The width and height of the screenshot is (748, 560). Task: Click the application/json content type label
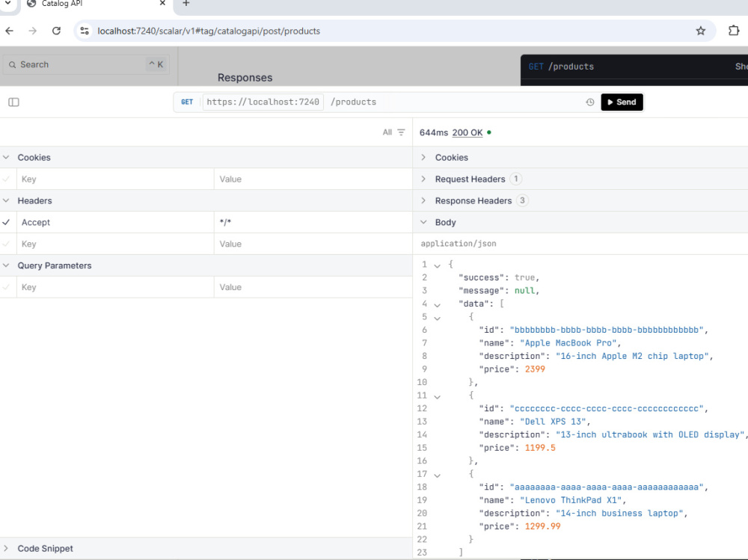[459, 244]
